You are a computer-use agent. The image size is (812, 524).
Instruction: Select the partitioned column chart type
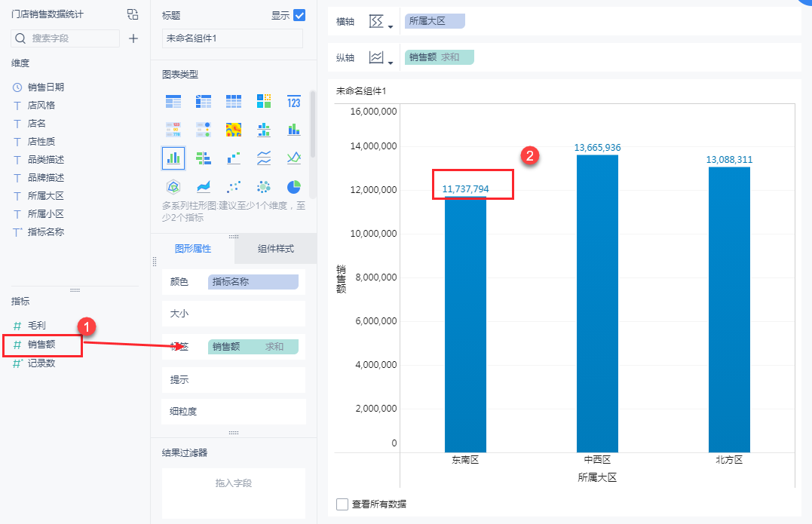click(x=264, y=130)
